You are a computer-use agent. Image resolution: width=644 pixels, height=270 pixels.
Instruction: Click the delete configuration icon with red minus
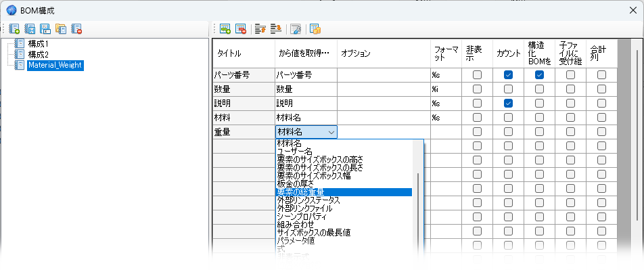click(77, 29)
